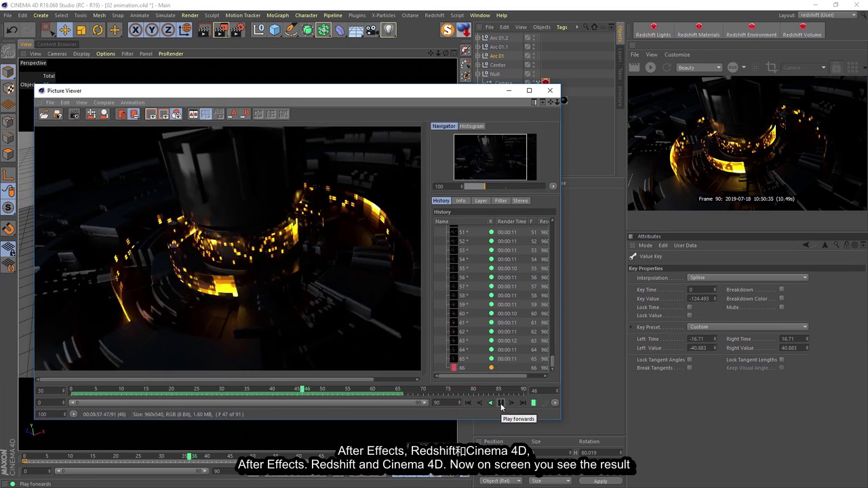Collapse the Key Preset section
The height and width of the screenshot is (488, 868).
click(632, 327)
